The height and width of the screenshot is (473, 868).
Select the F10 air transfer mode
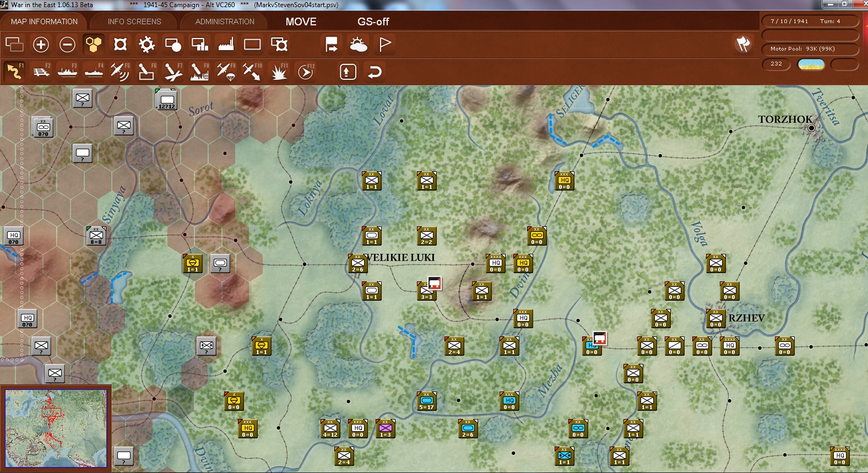point(252,72)
